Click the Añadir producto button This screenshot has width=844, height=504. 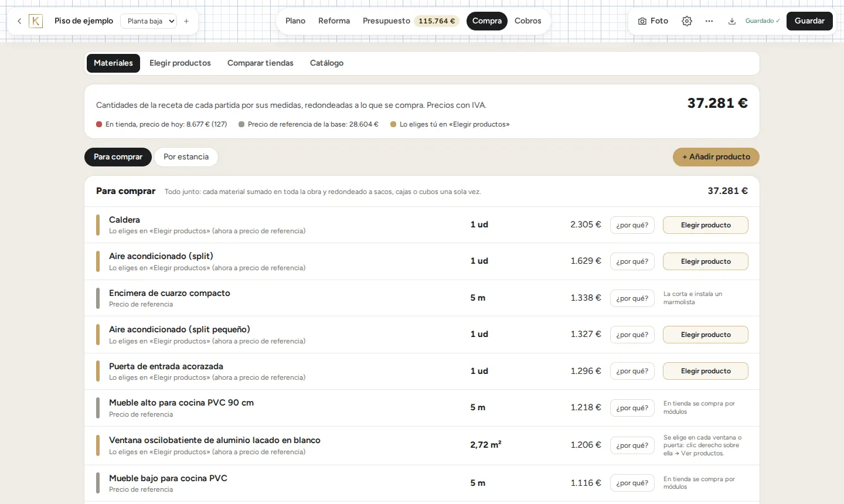point(716,157)
